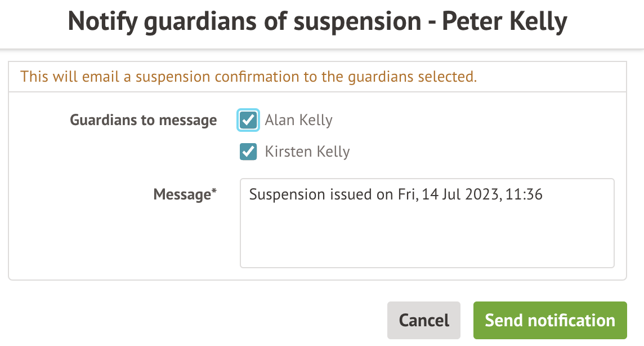Screen dimensions: 644x346
Task: Click the 'Notify guardians of suspension' dialog title
Action: pyautogui.click(x=244, y=21)
